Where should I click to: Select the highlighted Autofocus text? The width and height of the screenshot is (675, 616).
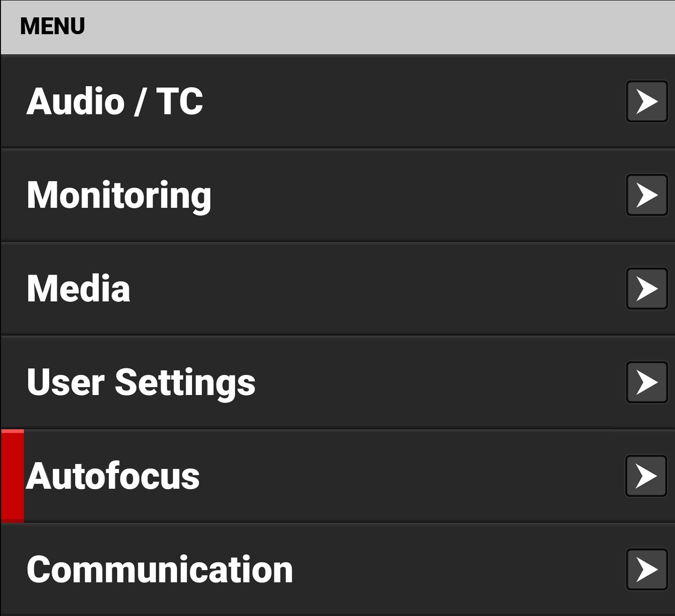[x=113, y=476]
